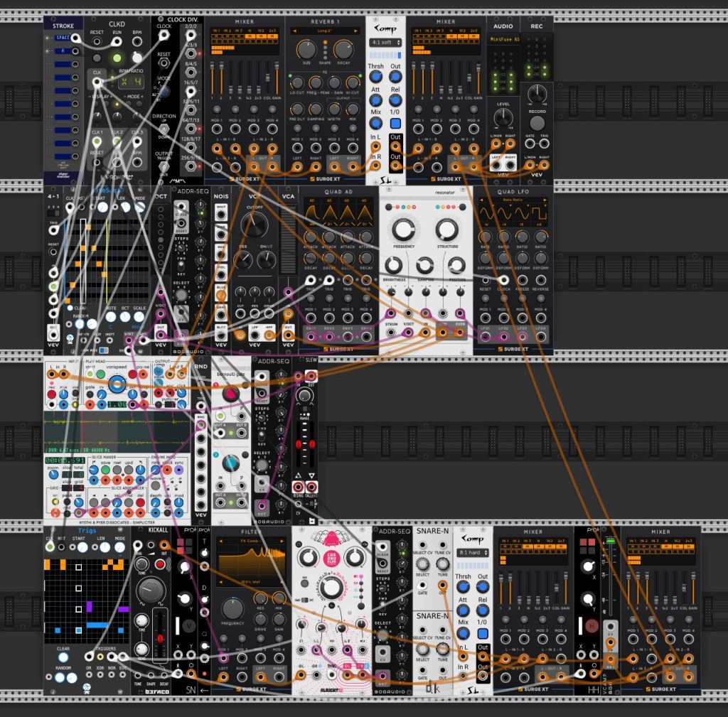The image size is (728, 717).
Task: Click the RECORD button on the REC module
Action: click(537, 123)
